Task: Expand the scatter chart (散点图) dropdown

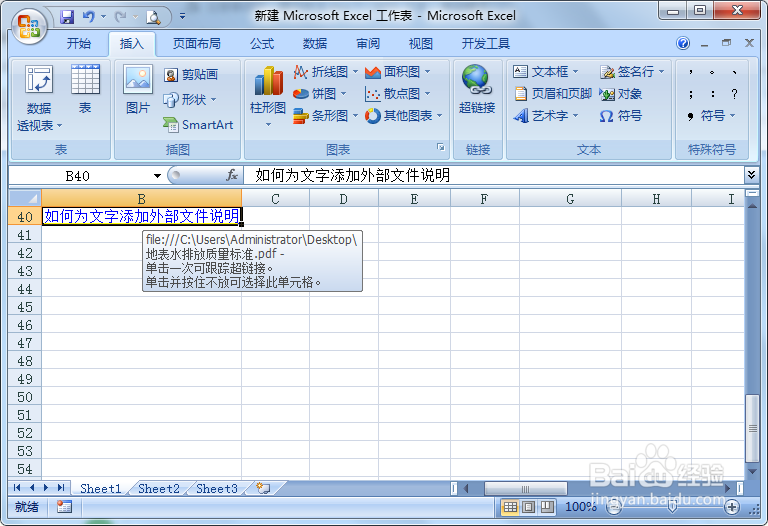Action: tap(428, 94)
